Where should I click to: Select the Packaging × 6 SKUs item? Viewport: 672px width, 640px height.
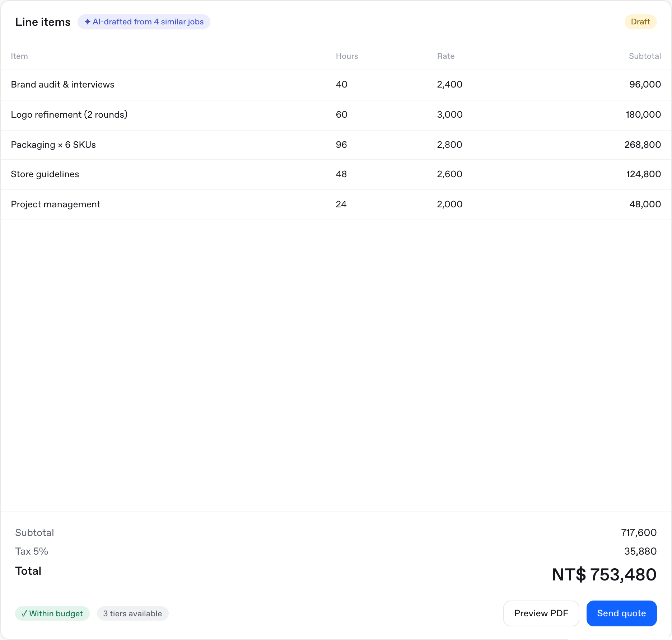click(x=53, y=145)
